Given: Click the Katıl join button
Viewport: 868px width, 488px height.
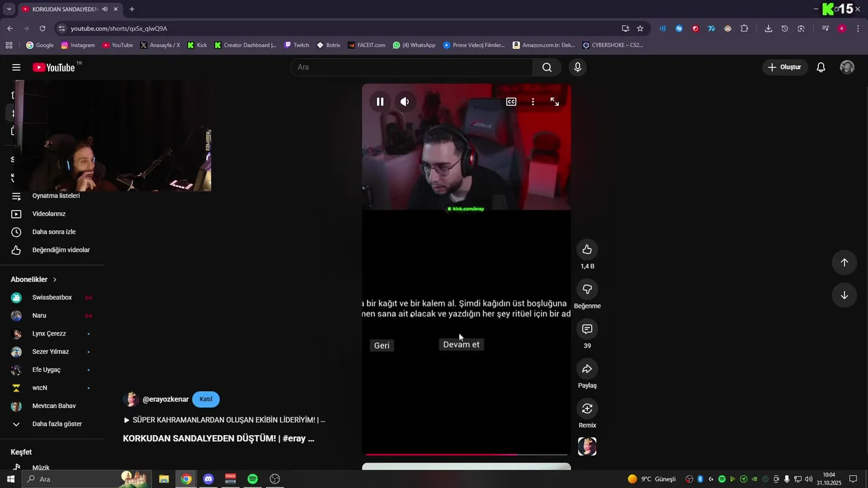Looking at the screenshot, I should [205, 399].
